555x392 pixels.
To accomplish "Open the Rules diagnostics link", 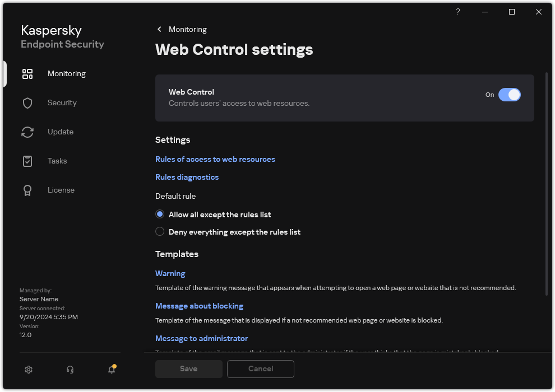I will (x=187, y=177).
